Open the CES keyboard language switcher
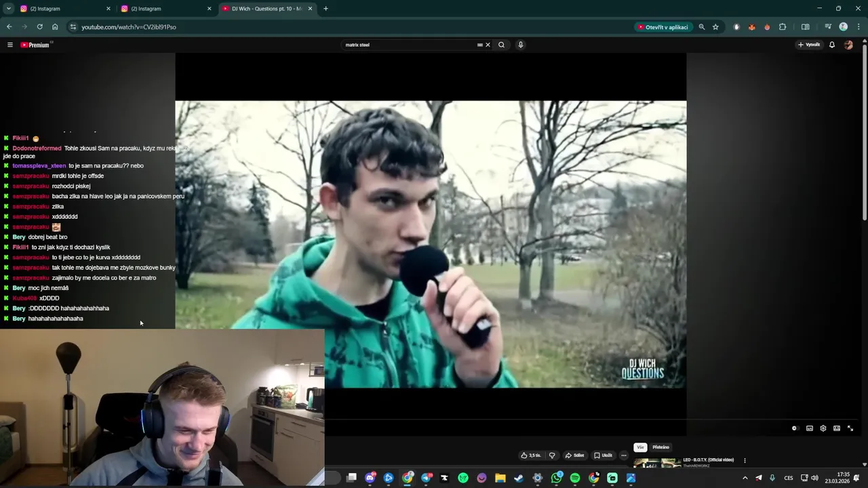868x488 pixels. (x=789, y=478)
